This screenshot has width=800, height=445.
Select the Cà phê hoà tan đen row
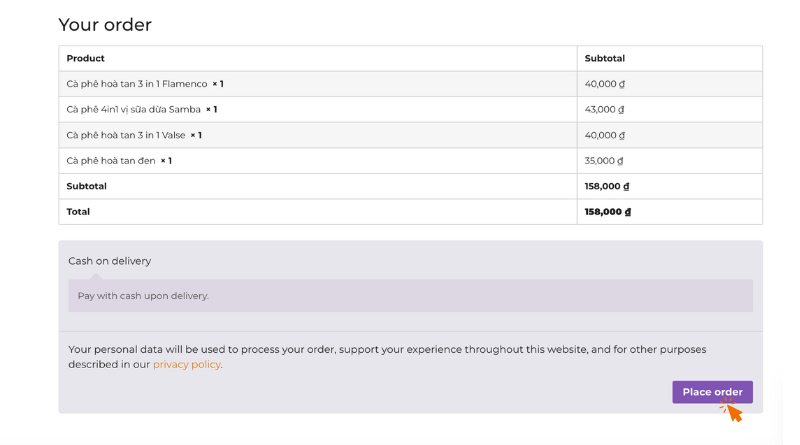(410, 161)
